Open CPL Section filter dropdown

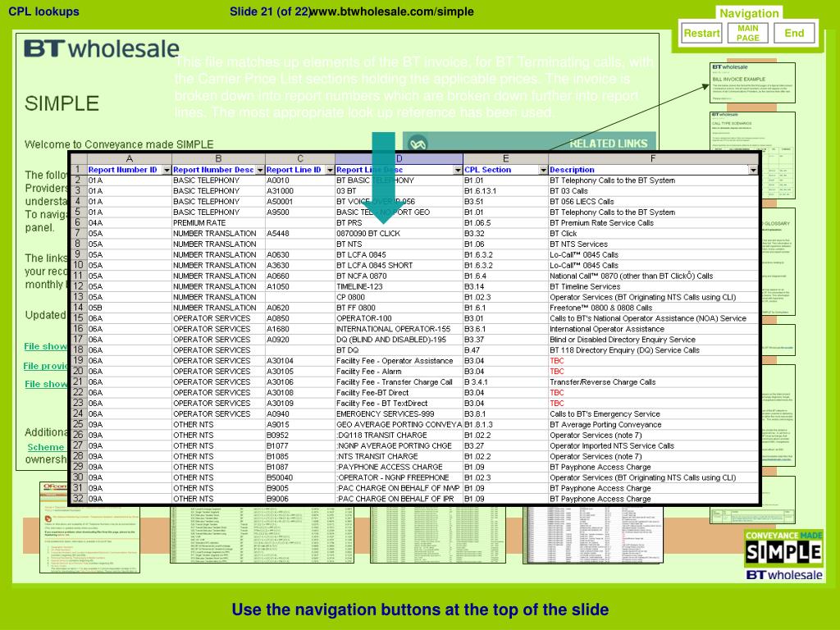coord(543,170)
